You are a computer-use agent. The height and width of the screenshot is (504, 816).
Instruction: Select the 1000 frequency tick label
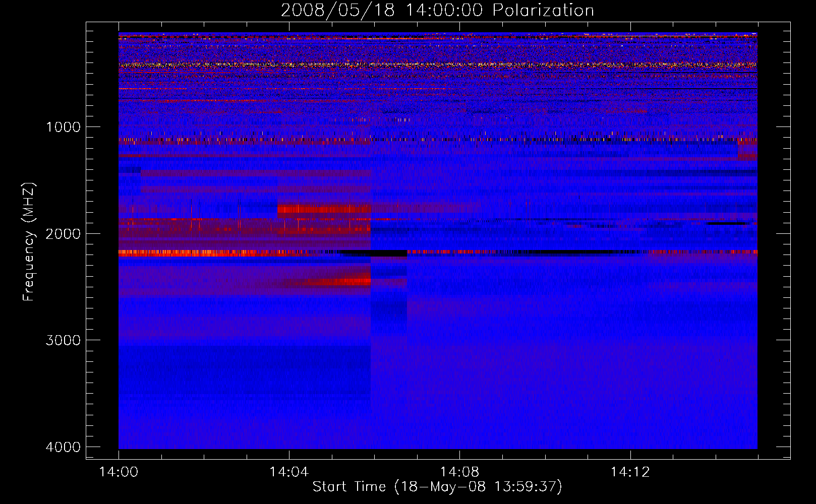click(x=63, y=127)
